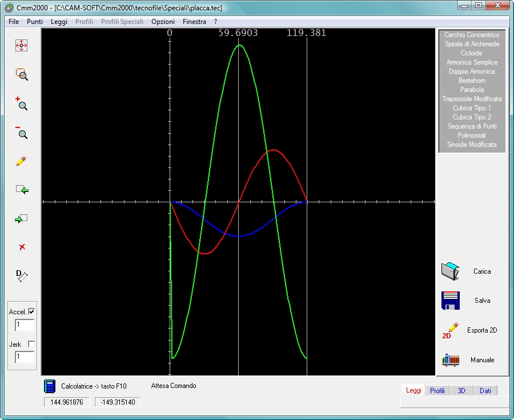Select the zoom window tool icon
The height and width of the screenshot is (420, 514).
click(22, 74)
